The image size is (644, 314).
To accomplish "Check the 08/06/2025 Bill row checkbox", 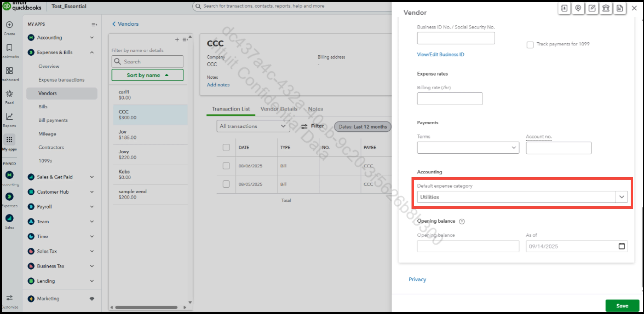I will 226,166.
